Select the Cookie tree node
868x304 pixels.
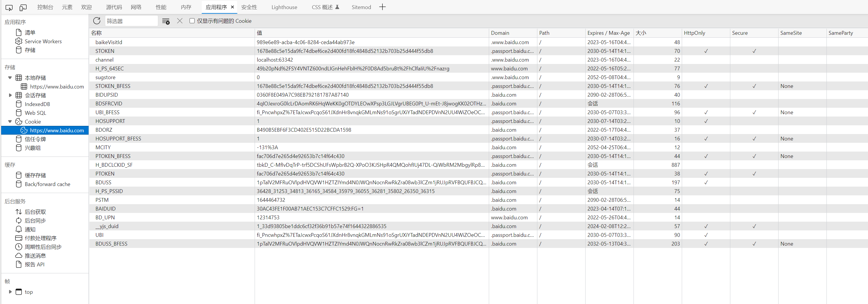tap(33, 121)
